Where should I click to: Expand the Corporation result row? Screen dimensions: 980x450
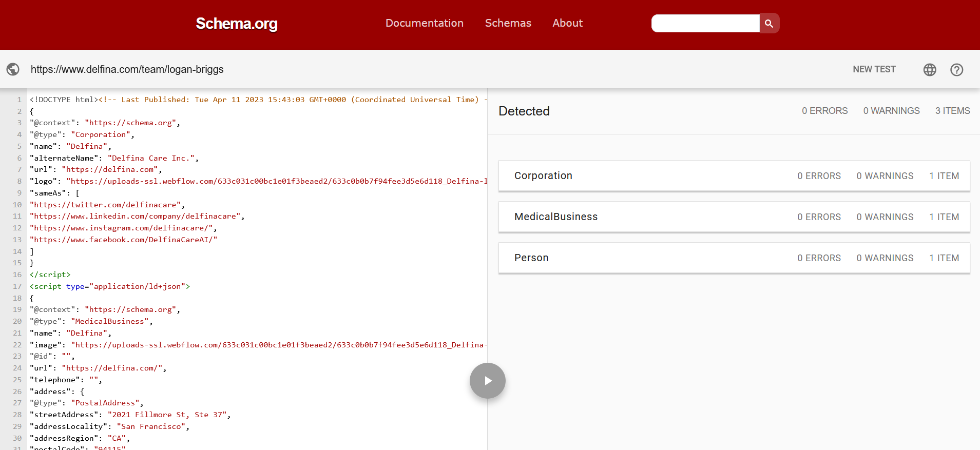[734, 176]
